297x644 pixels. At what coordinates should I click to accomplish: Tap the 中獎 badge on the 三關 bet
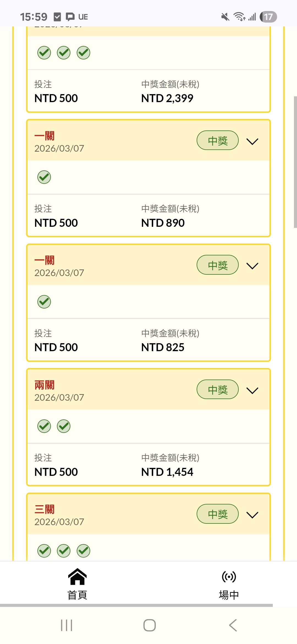[218, 514]
